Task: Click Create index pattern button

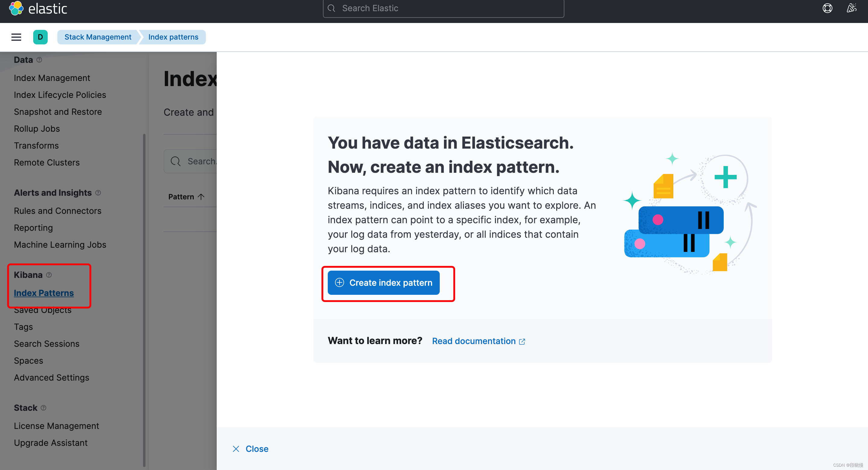Action: (384, 282)
